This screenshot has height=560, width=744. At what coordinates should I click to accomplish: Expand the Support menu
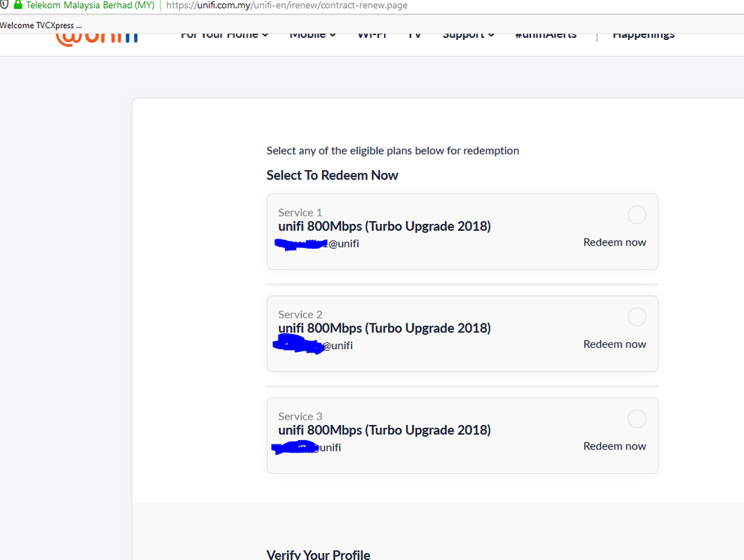[x=468, y=36]
